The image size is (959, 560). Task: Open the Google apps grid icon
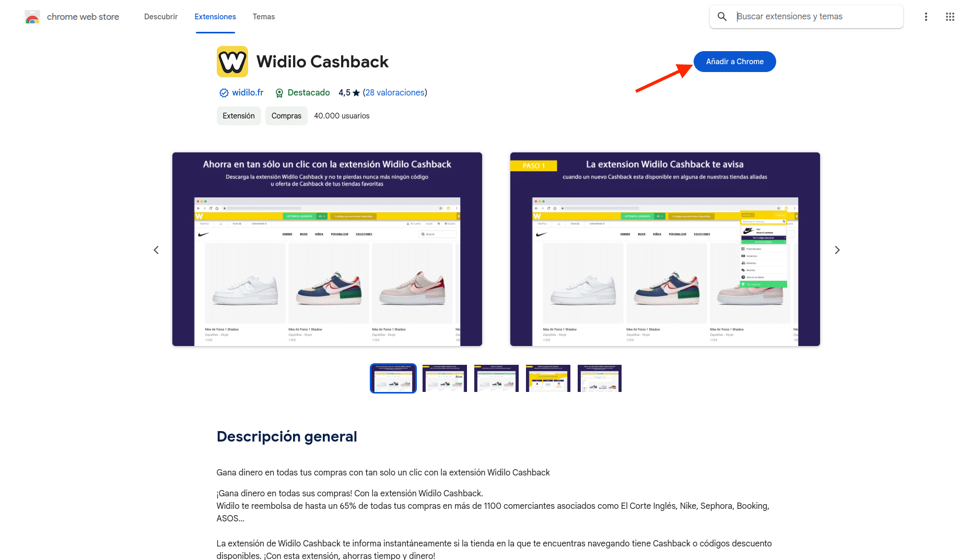(x=950, y=17)
